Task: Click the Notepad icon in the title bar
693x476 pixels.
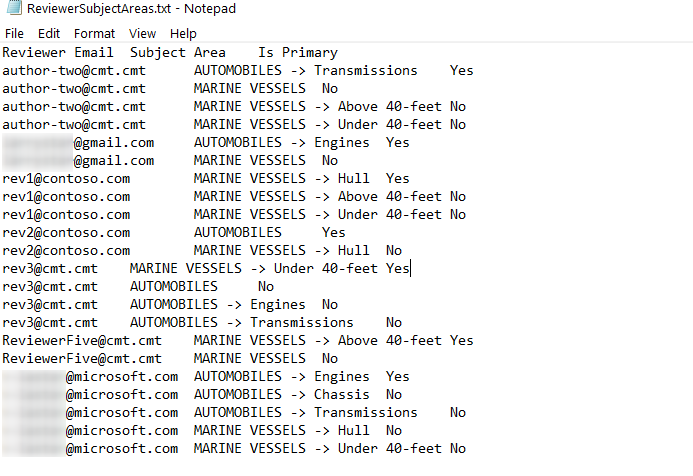Action: click(14, 8)
